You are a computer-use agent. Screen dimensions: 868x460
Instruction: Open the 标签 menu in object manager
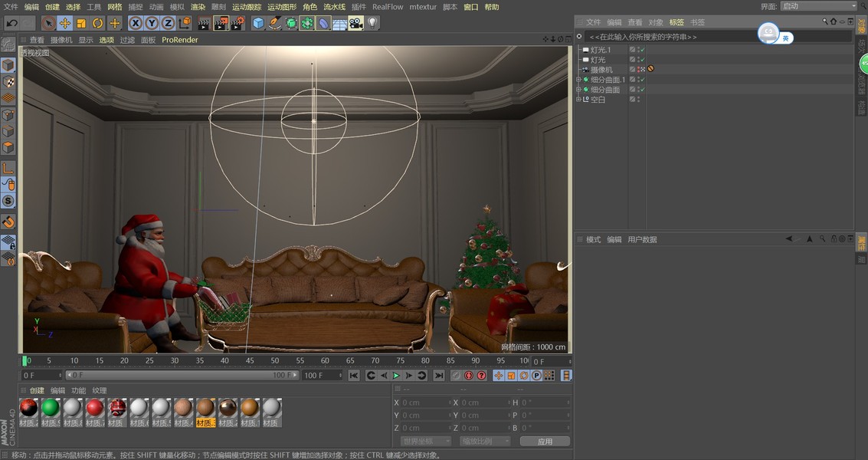pyautogui.click(x=676, y=22)
